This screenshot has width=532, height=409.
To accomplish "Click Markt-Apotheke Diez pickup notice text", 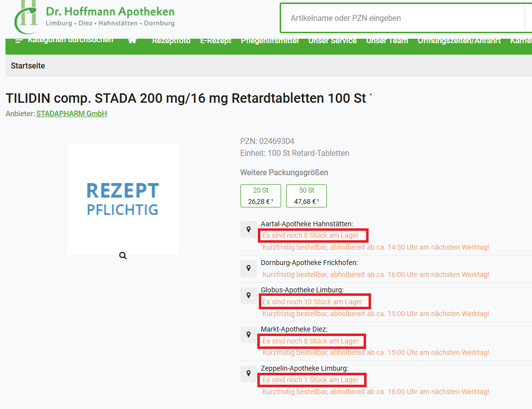I will click(376, 353).
